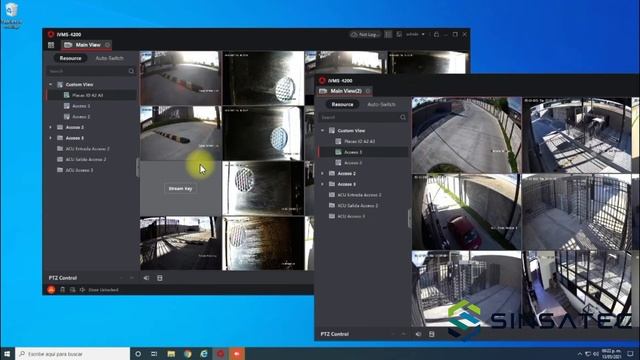Open window division layout icon in back window
The height and width of the screenshot is (360, 640).
point(160,278)
